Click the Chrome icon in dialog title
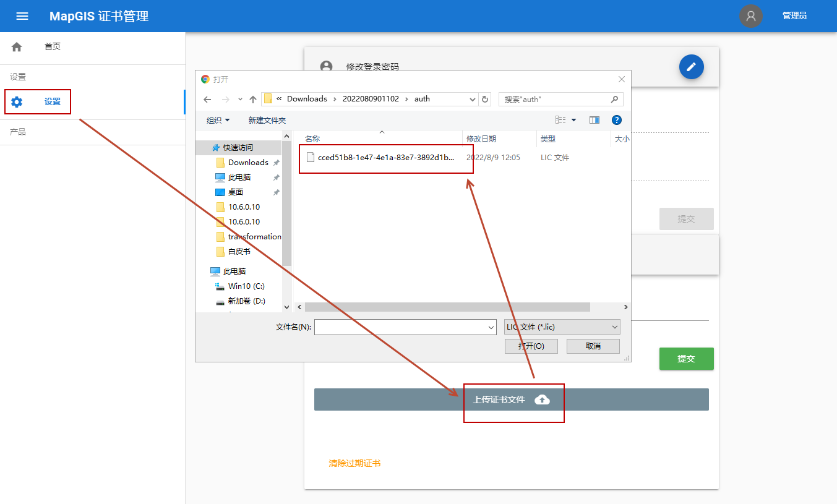 tap(205, 79)
